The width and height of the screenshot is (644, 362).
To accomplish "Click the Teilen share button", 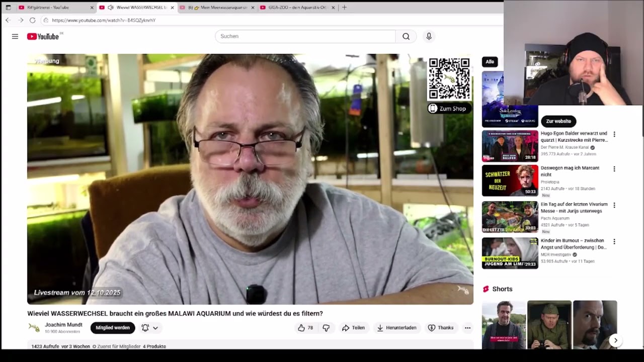I will [353, 328].
